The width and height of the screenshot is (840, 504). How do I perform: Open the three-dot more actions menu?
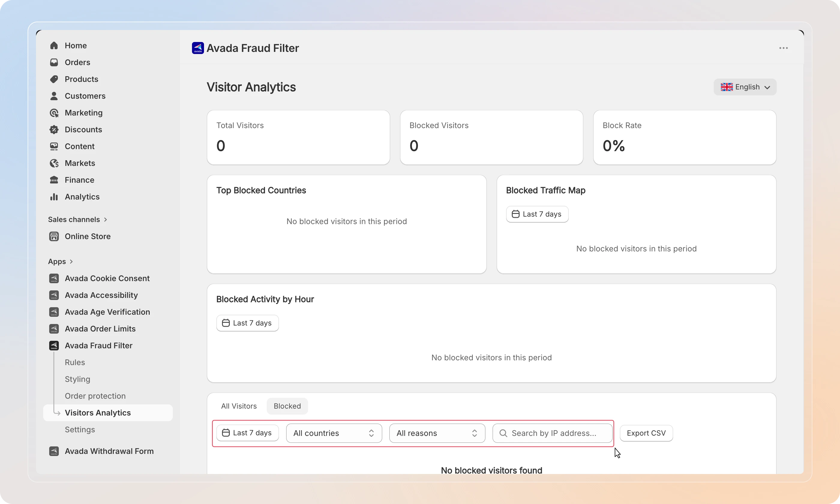click(783, 48)
